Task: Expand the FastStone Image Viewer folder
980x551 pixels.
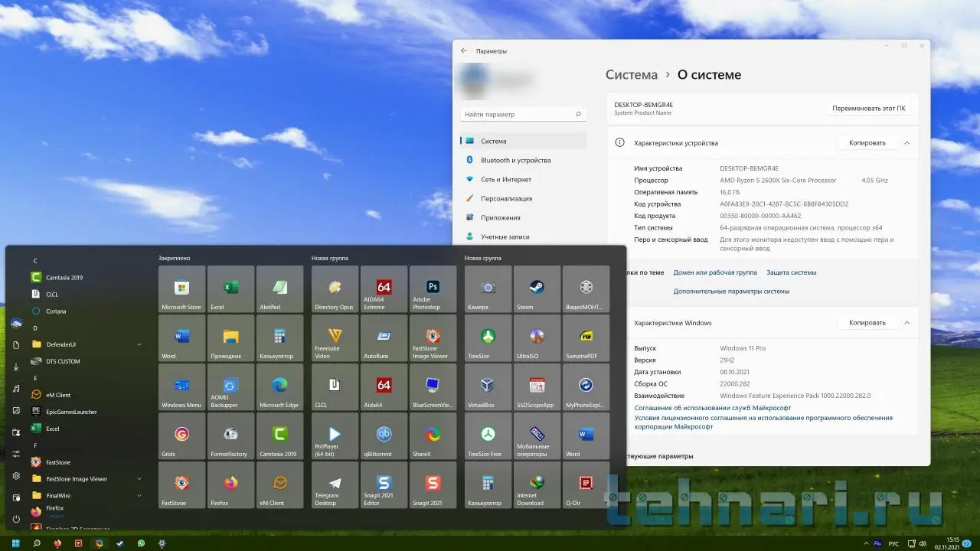Action: click(x=139, y=479)
